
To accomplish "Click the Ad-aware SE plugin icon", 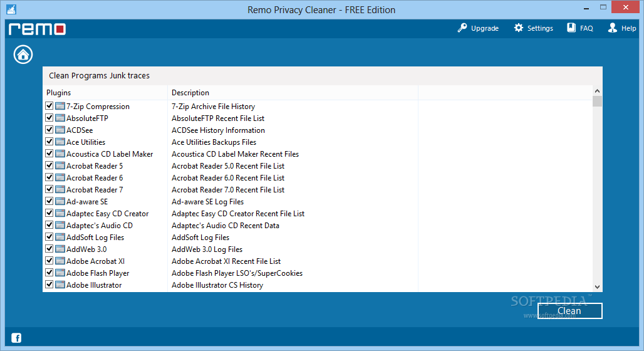I will pyautogui.click(x=60, y=201).
